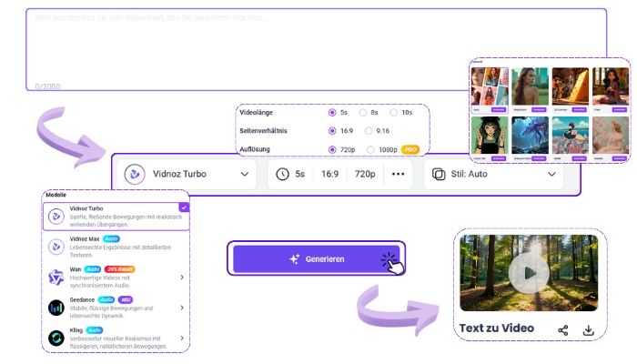Open the three-dots more settings icon
The image size is (637, 364).
point(398,174)
